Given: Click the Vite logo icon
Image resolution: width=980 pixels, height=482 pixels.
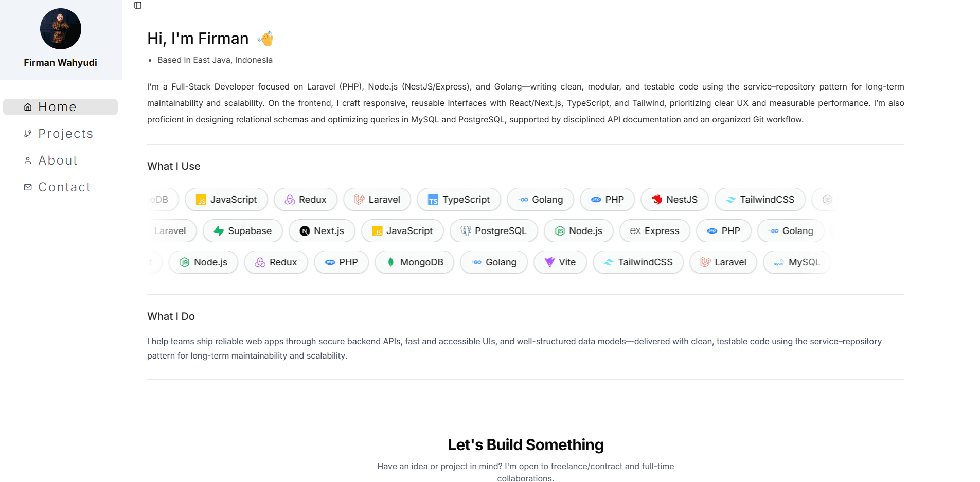Looking at the screenshot, I should point(549,262).
